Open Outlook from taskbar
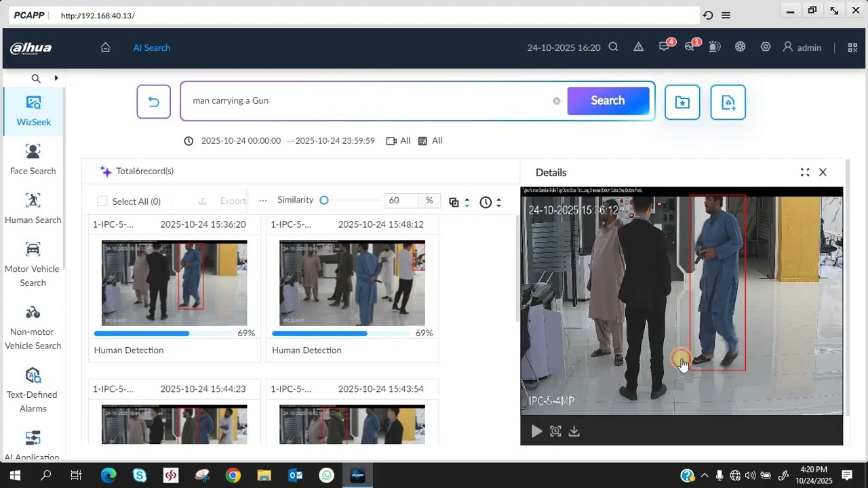Viewport: 868px width, 488px height. click(295, 475)
